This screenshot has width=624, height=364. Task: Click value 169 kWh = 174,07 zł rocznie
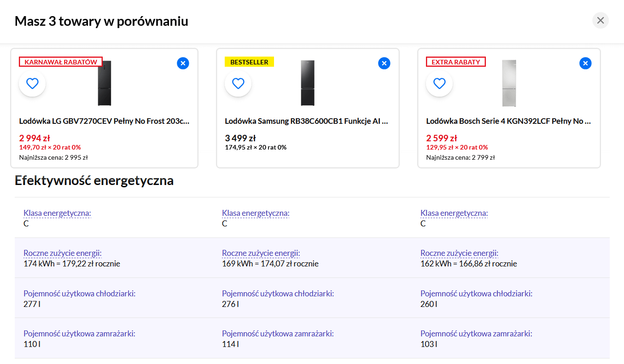click(270, 264)
